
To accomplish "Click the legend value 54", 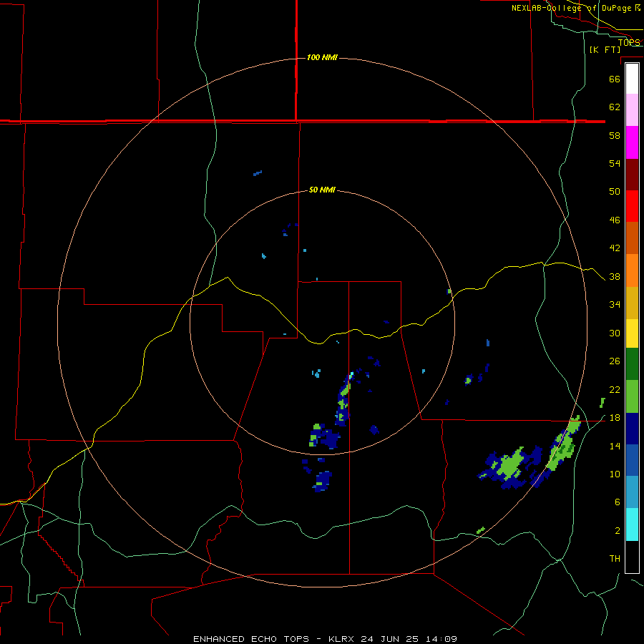I will (615, 163).
